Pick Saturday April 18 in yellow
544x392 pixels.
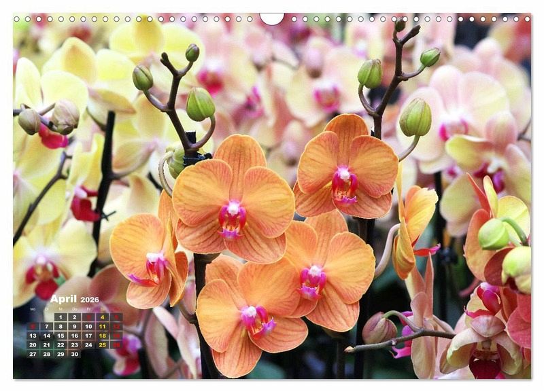[x=102, y=336]
